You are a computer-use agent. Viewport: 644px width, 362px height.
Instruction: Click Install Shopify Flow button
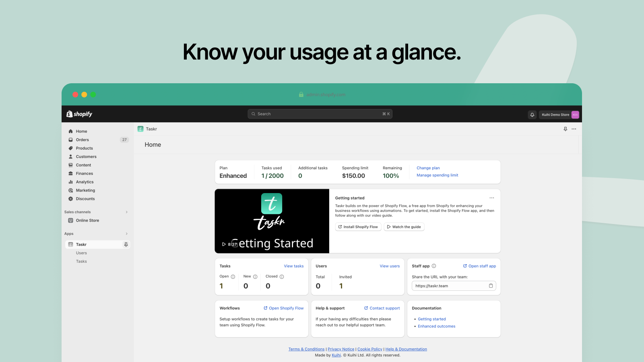(x=358, y=227)
